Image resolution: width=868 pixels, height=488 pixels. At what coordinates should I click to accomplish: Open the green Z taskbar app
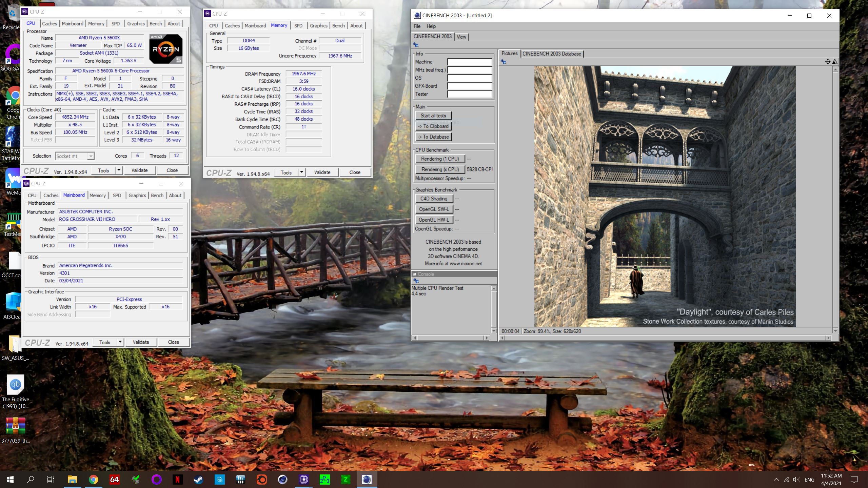[346, 480]
